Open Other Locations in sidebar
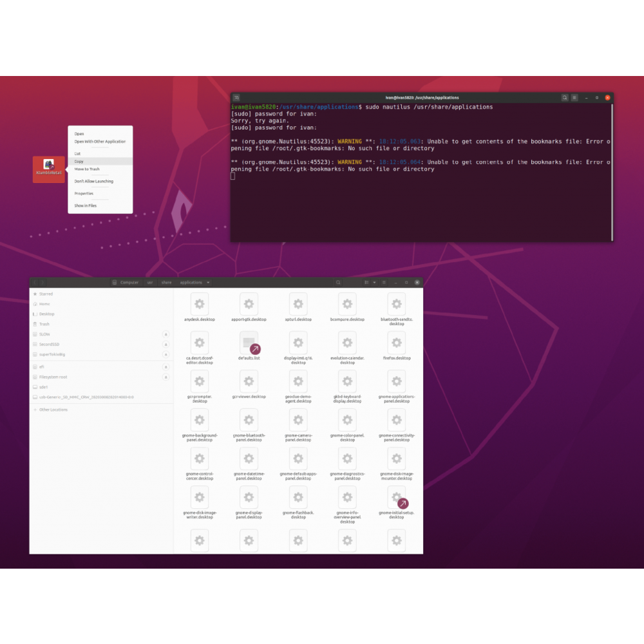Image resolution: width=644 pixels, height=644 pixels. click(53, 410)
